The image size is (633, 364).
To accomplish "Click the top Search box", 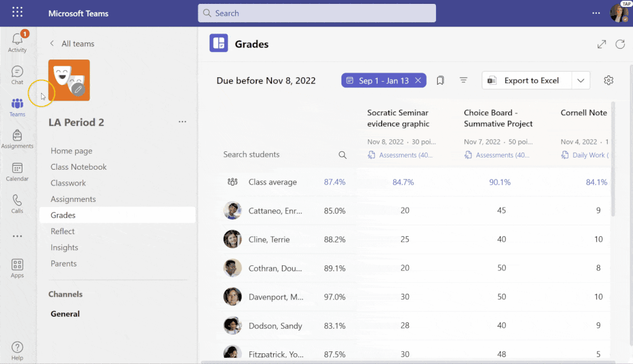I will point(317,13).
